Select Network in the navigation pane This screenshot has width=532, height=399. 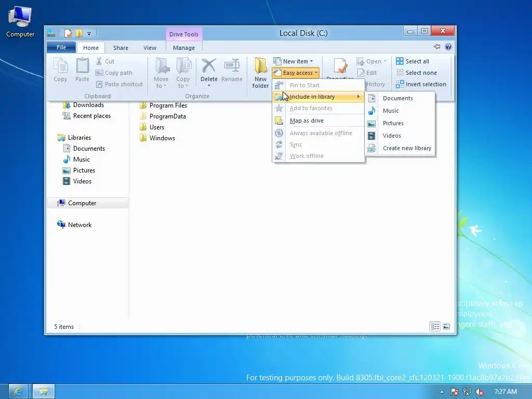click(x=75, y=224)
